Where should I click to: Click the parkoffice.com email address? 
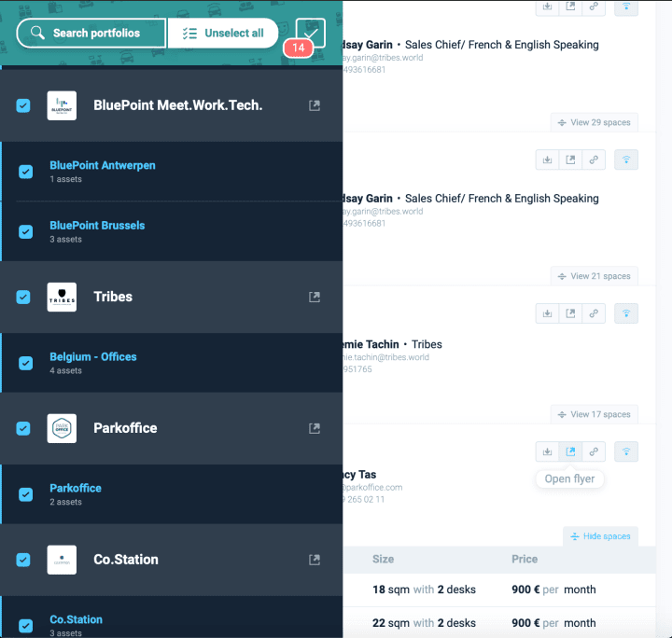tap(372, 487)
